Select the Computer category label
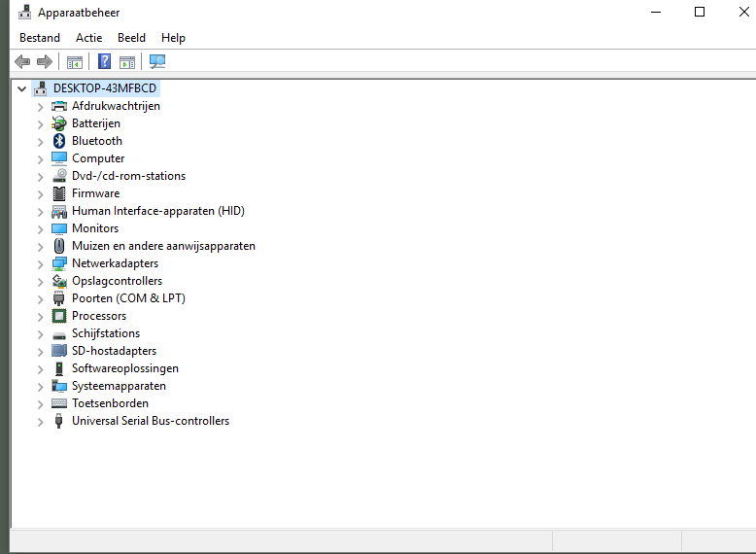 pyautogui.click(x=98, y=158)
